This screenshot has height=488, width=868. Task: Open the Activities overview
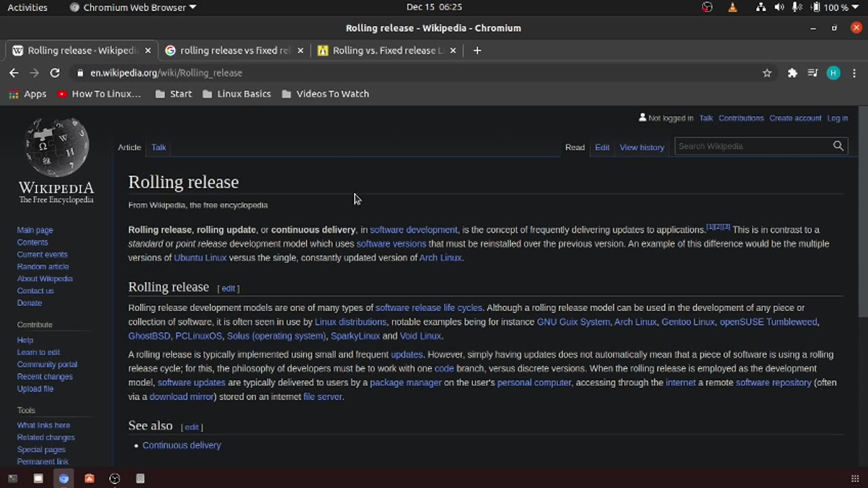27,7
